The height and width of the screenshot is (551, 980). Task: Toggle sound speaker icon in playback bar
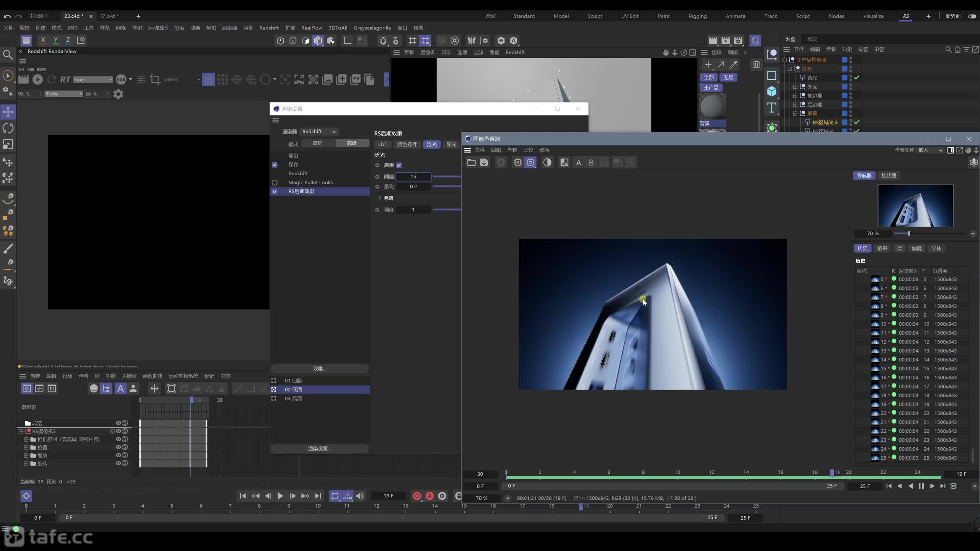pyautogui.click(x=360, y=496)
